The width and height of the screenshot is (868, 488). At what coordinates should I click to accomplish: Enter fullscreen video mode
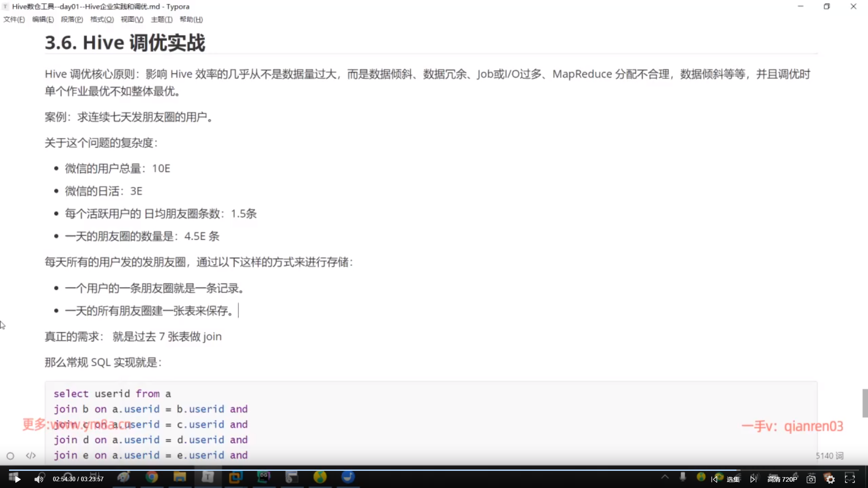coord(850,479)
